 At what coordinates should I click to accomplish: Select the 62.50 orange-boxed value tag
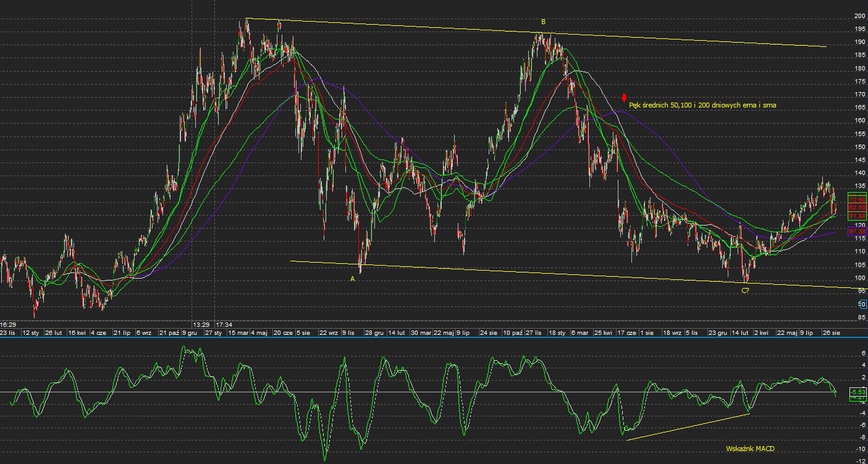coord(857,208)
